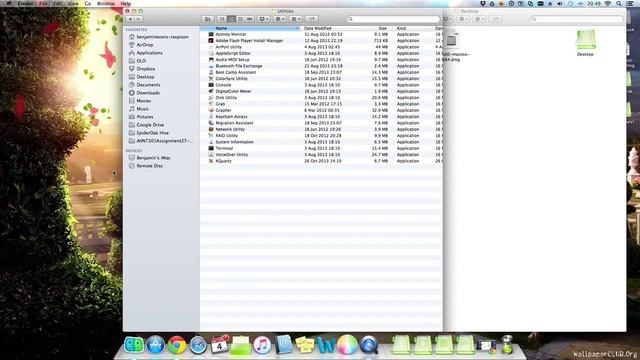Viewport: 640px width, 360px height.
Task: Open the Arrange dropdown in Desktop window
Action: point(480,19)
